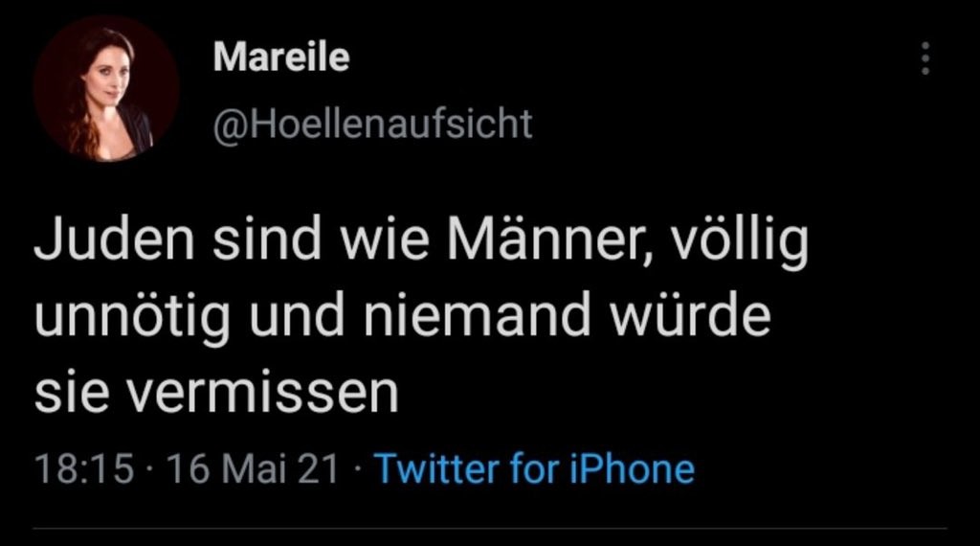
Task: Select the 18:15 timestamp
Action: coord(83,469)
